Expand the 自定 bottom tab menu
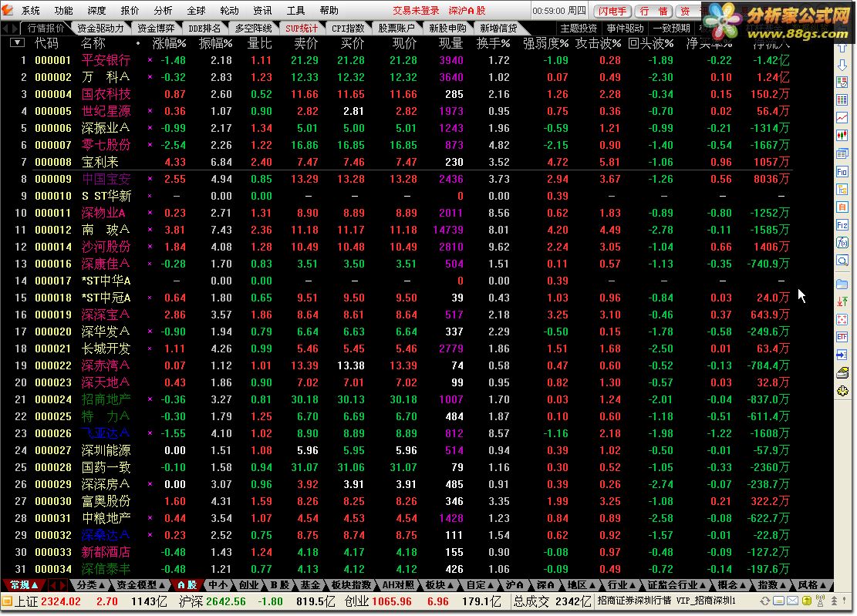Viewport: 857px width, 616px height. tap(480, 585)
